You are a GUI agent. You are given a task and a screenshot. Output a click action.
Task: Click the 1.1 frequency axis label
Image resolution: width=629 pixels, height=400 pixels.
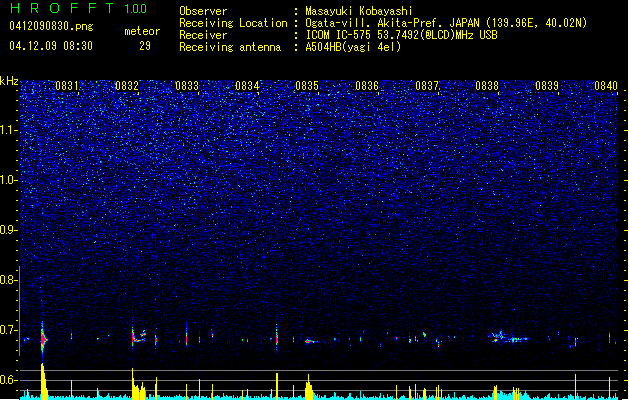click(9, 130)
